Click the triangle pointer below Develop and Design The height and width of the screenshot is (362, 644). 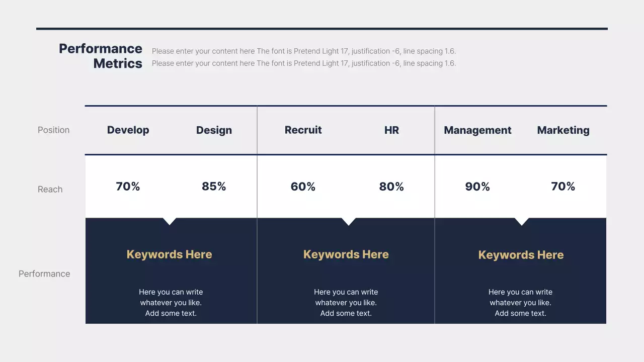point(170,221)
